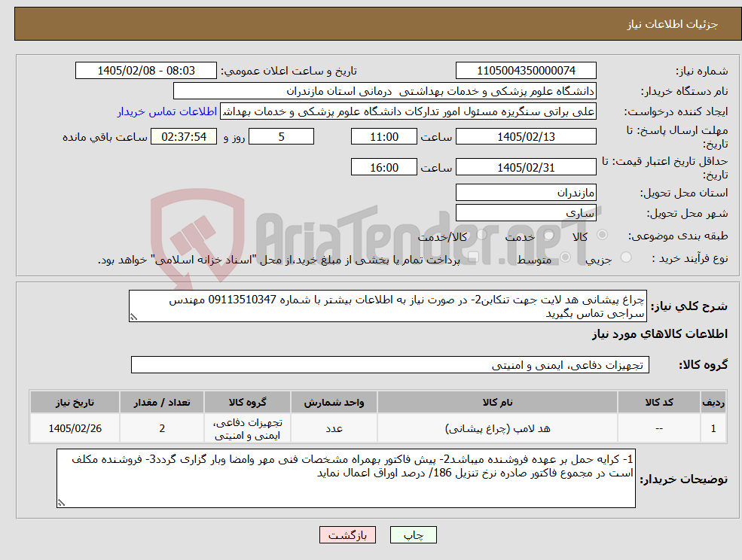Click the need number field 1105004350000074
The height and width of the screenshot is (560, 742).
coord(526,71)
